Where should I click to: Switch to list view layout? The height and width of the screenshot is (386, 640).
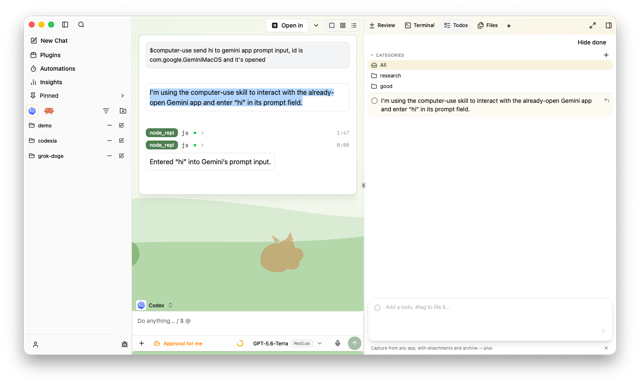(354, 25)
